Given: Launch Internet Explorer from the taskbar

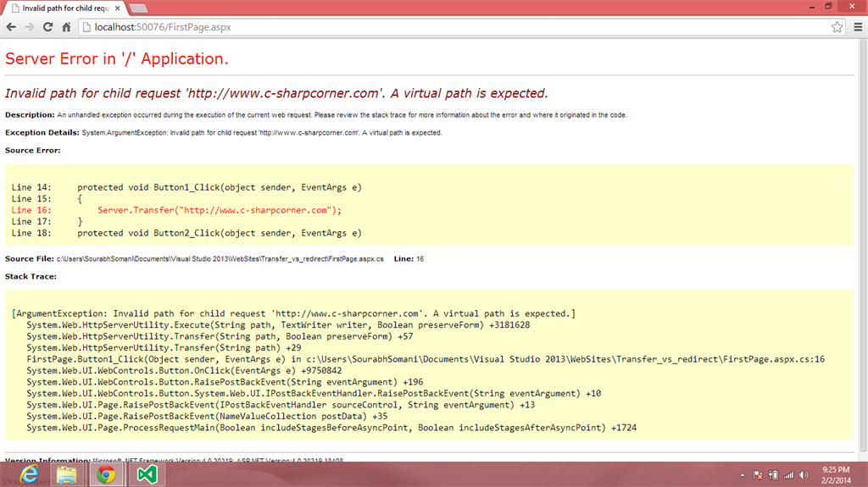Looking at the screenshot, I should click(29, 475).
